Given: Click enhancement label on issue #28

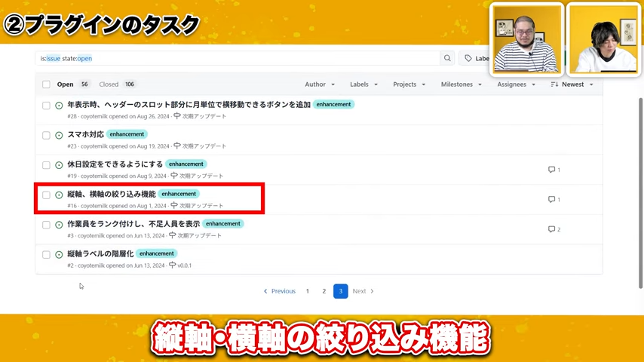Looking at the screenshot, I should [x=333, y=104].
